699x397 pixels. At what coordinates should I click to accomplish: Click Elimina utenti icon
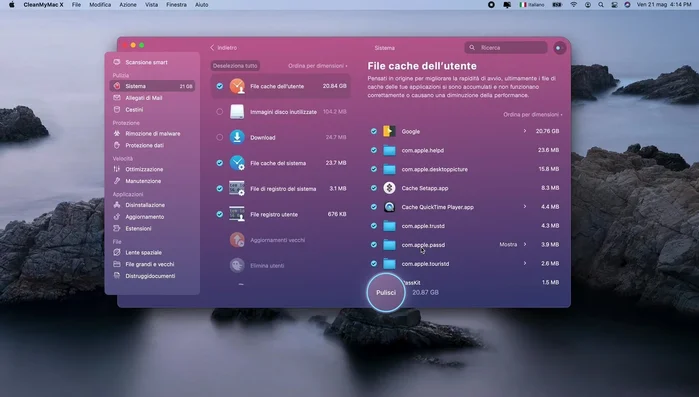(237, 266)
